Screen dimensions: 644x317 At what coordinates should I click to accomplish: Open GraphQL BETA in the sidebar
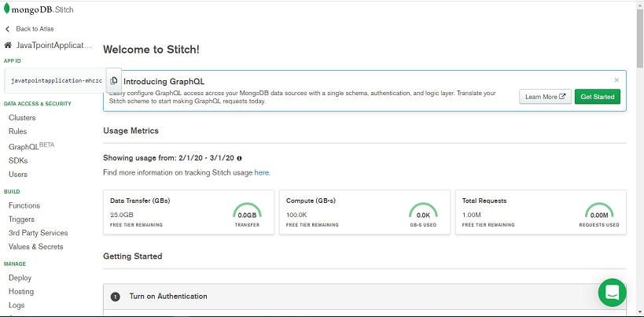pos(31,146)
